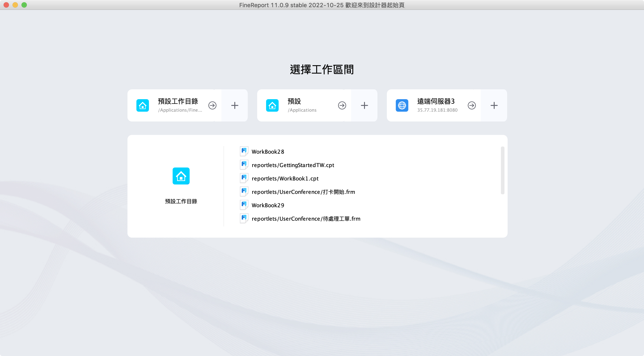Image resolution: width=644 pixels, height=356 pixels.
Task: Click the /Applications path under 預設
Action: click(302, 110)
